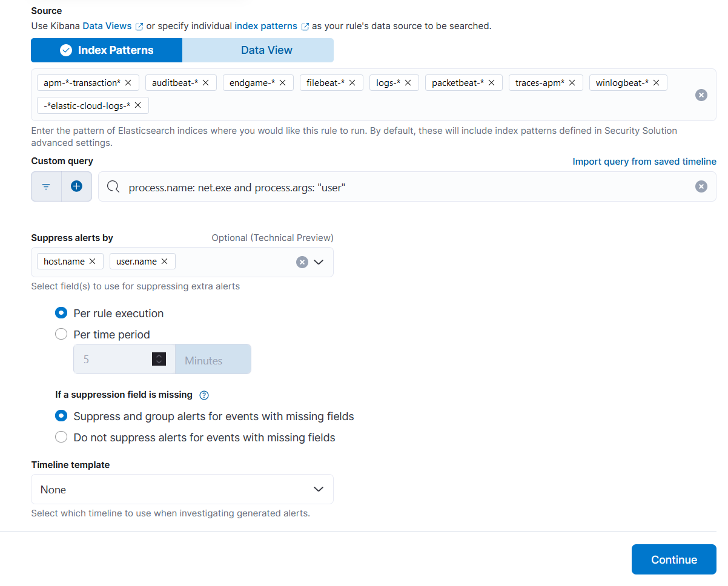Viewport: 728px width, 586px height.
Task: Expand the Suppress alerts by dropdown
Action: (x=319, y=262)
